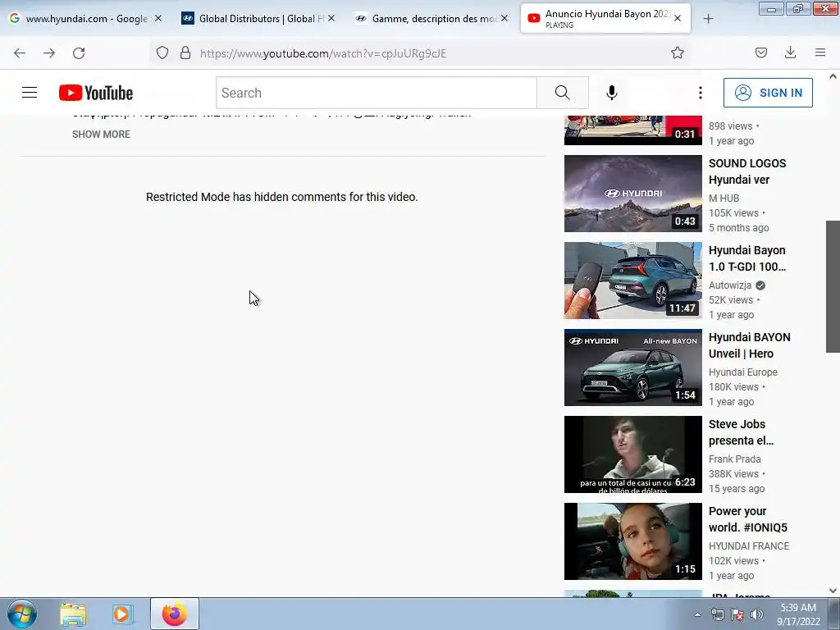Open the Windows Start menu orb

(22, 614)
